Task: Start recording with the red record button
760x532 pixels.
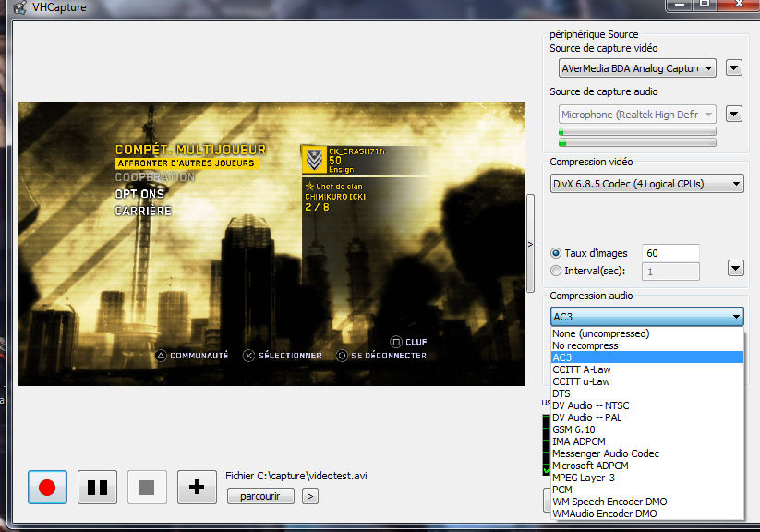Action: click(47, 487)
